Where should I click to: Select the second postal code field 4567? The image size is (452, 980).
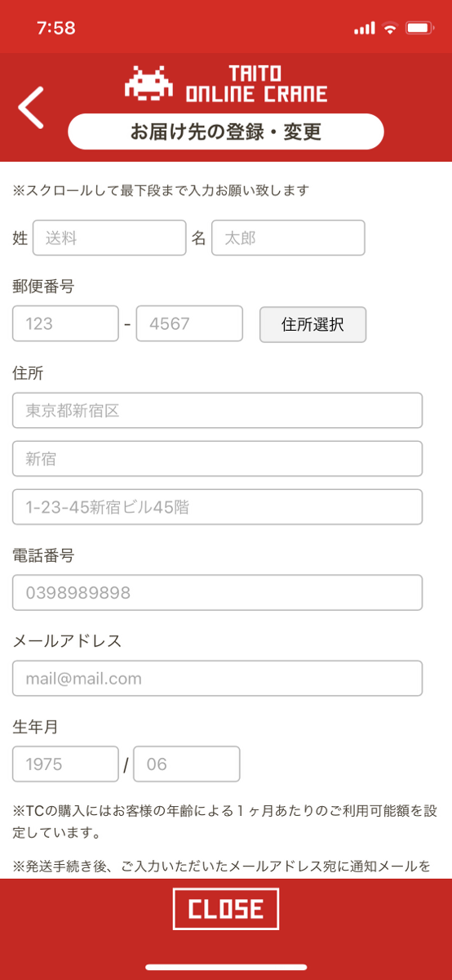[189, 323]
